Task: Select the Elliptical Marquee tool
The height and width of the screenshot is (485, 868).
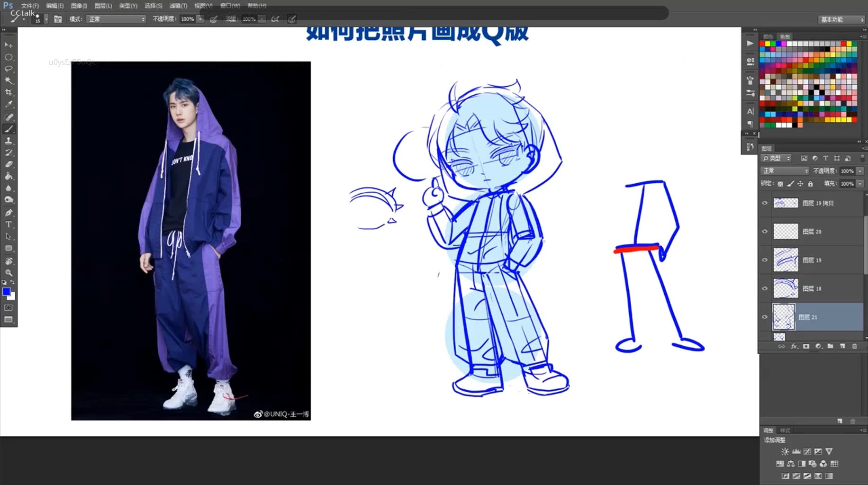Action: pos(9,57)
